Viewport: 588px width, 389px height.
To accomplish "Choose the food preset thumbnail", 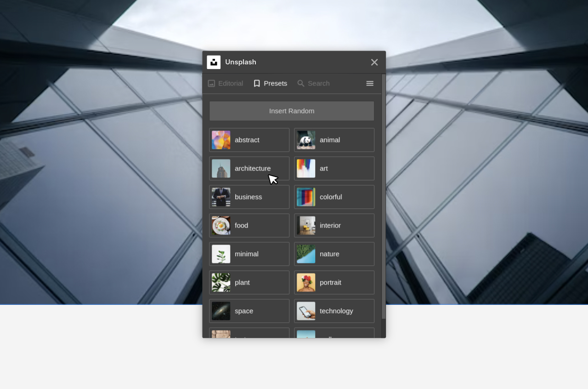I will click(221, 225).
